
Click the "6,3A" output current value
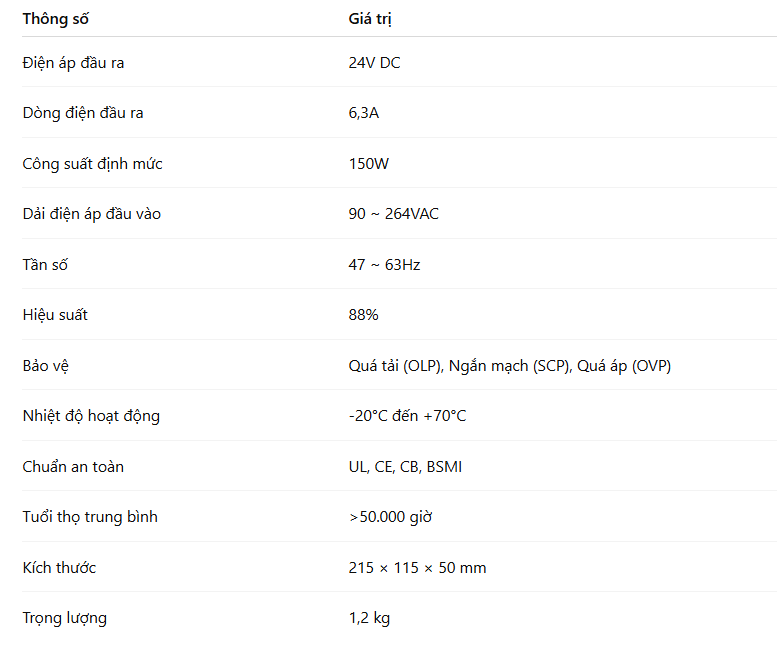click(x=363, y=113)
